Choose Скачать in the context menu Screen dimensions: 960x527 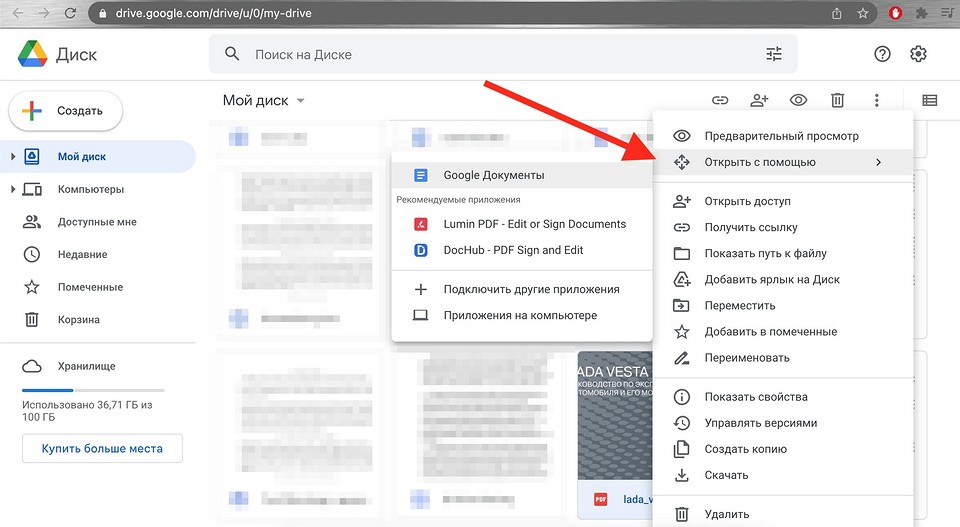(x=726, y=475)
